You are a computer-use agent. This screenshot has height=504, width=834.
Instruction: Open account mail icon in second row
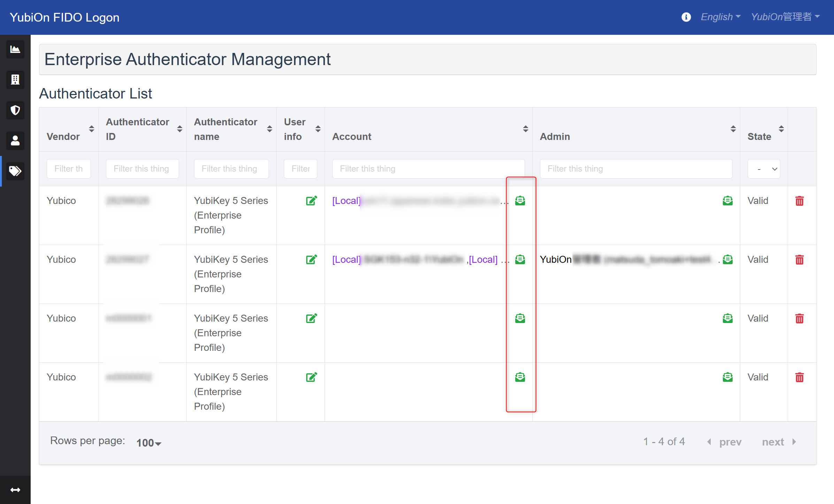[520, 259]
